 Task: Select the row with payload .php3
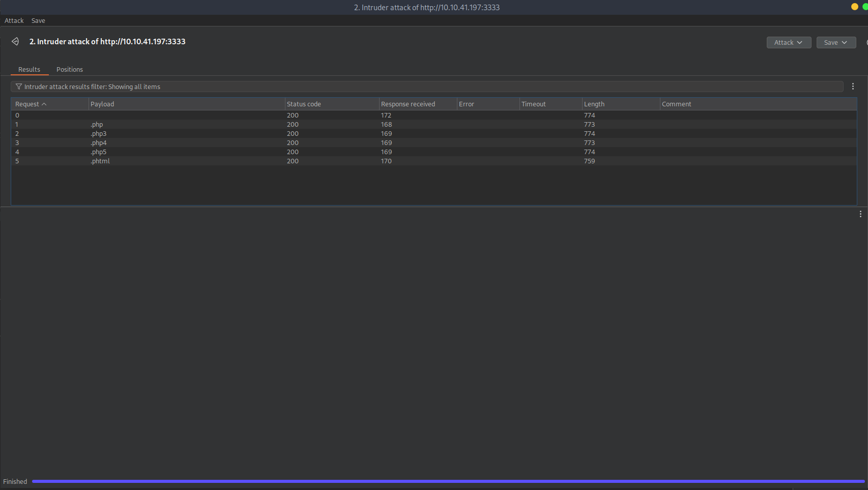[433, 133]
